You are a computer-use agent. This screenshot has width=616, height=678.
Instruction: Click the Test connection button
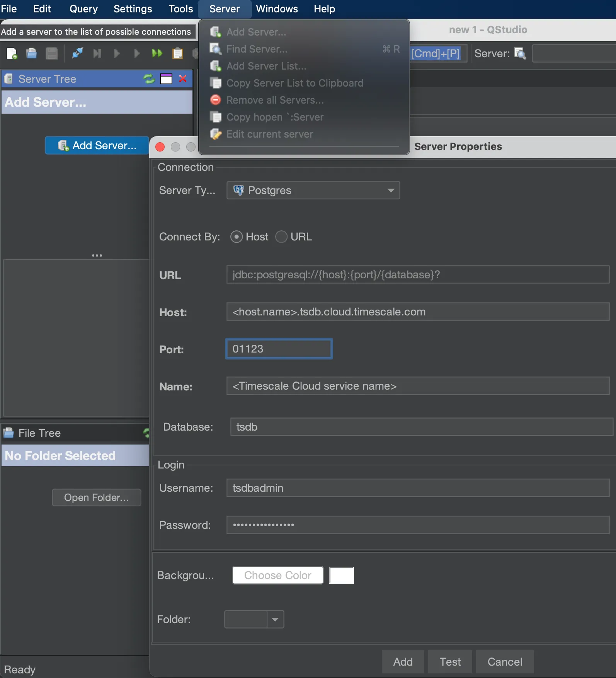(450, 662)
